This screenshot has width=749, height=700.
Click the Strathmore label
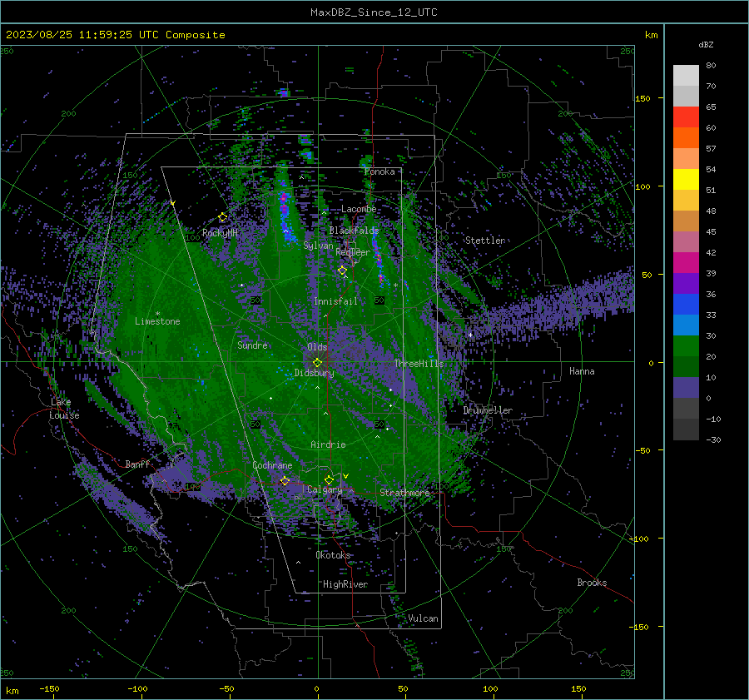pos(404,493)
